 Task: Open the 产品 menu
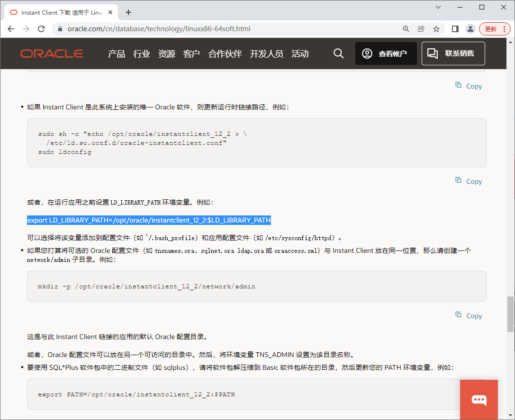point(117,54)
